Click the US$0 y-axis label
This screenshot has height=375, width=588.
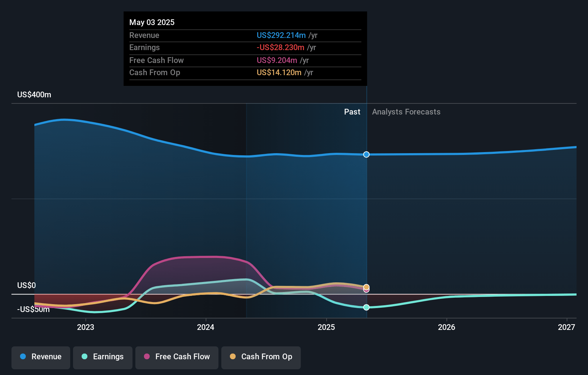pyautogui.click(x=26, y=286)
